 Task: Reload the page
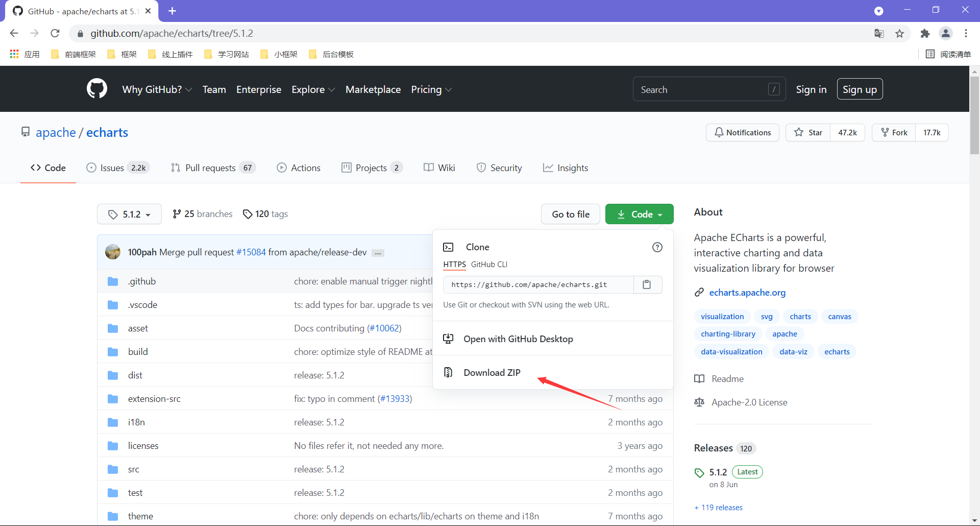(55, 33)
